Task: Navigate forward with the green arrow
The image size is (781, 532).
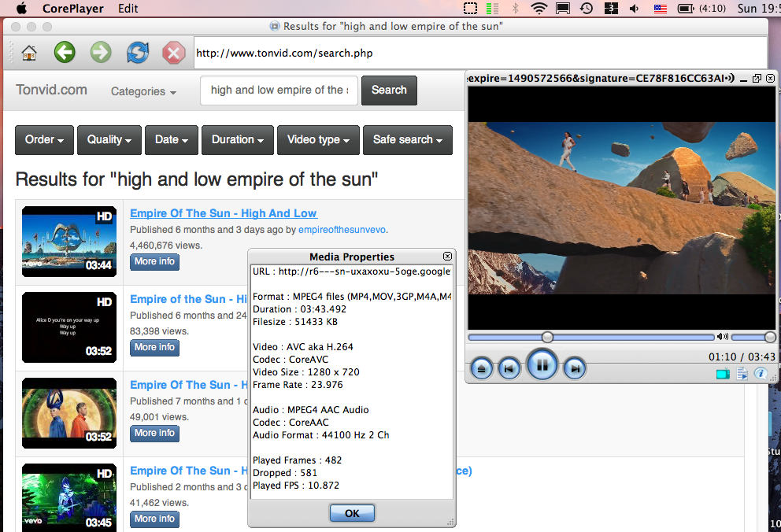Action: coord(101,52)
